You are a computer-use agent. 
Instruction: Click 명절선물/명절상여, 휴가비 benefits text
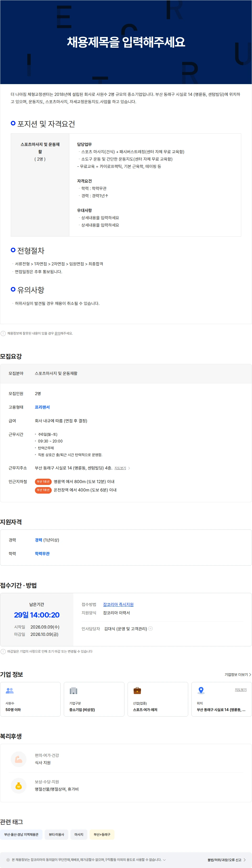tap(57, 789)
